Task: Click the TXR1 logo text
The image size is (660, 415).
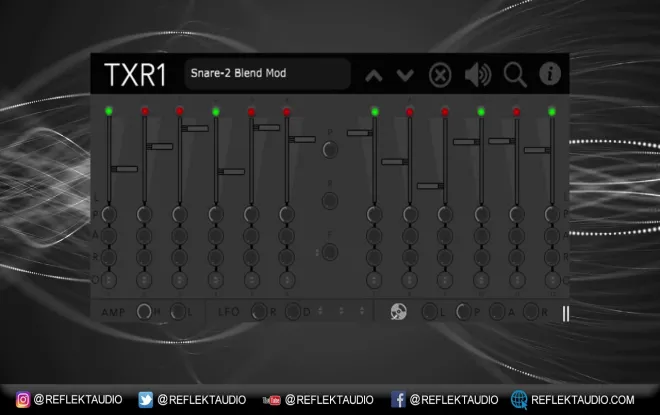Action: [x=135, y=75]
